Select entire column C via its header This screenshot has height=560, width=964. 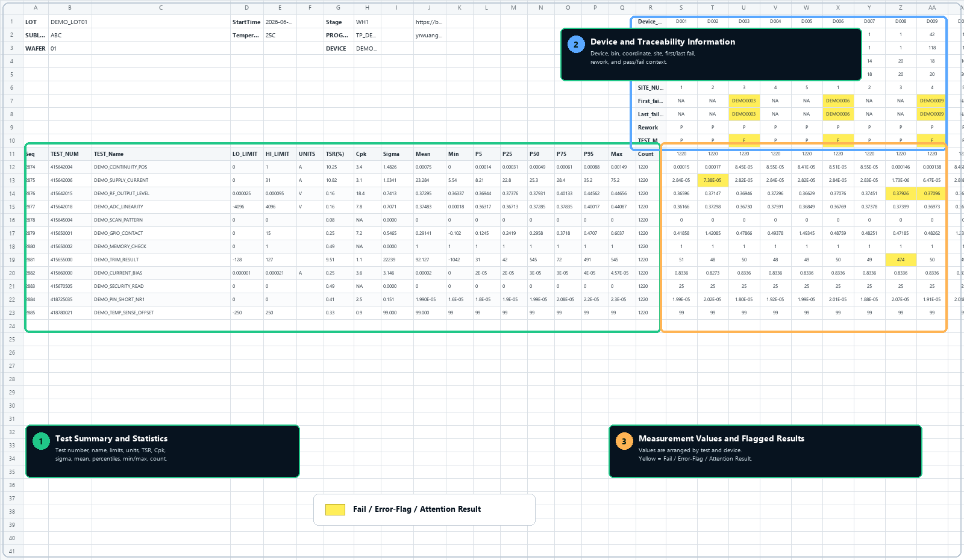(161, 8)
